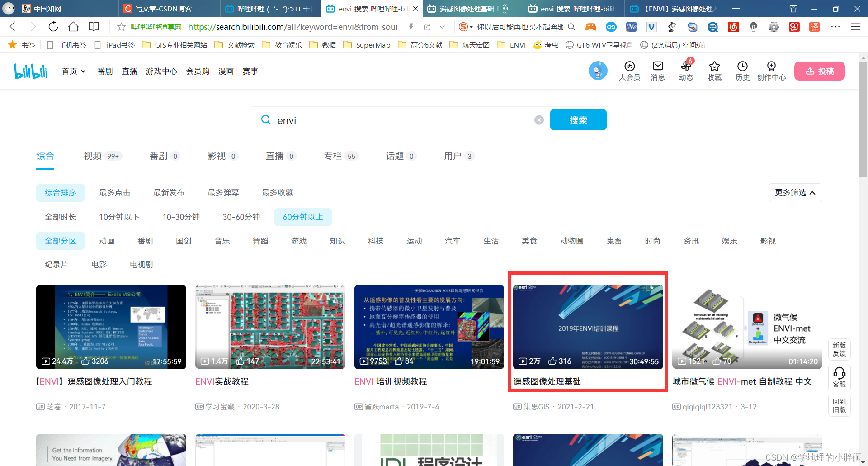Open the ENVI实战教程 video thumbnail

pos(270,327)
